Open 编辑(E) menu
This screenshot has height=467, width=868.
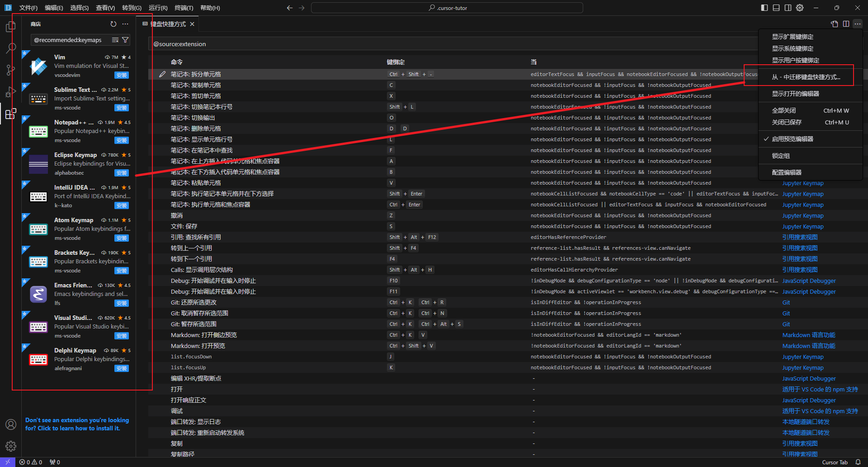(x=54, y=8)
